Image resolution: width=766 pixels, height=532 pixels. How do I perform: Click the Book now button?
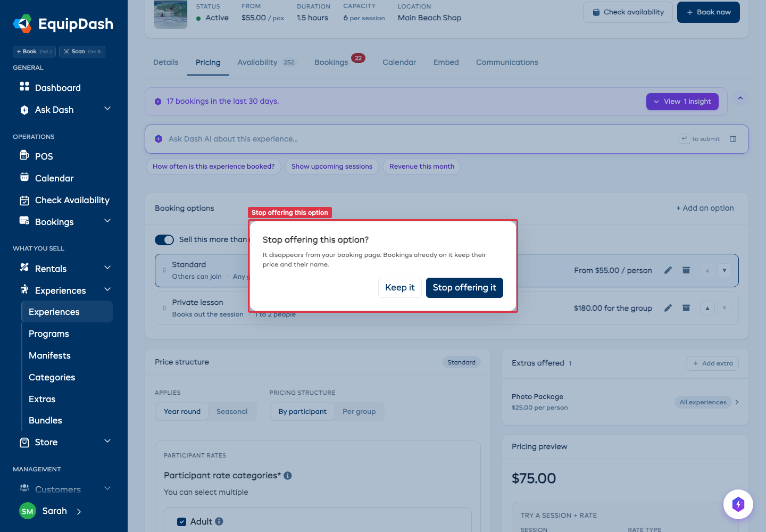coord(709,12)
